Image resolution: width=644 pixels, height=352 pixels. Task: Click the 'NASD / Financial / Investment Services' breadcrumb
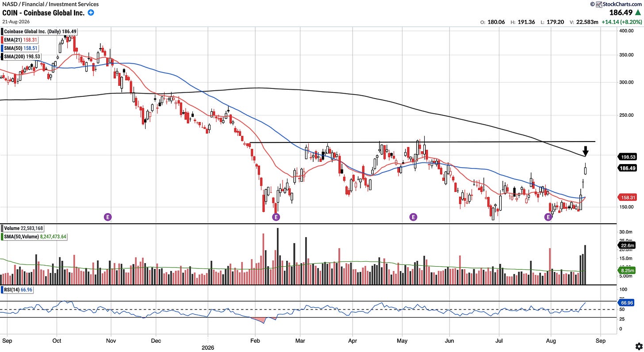pyautogui.click(x=50, y=4)
